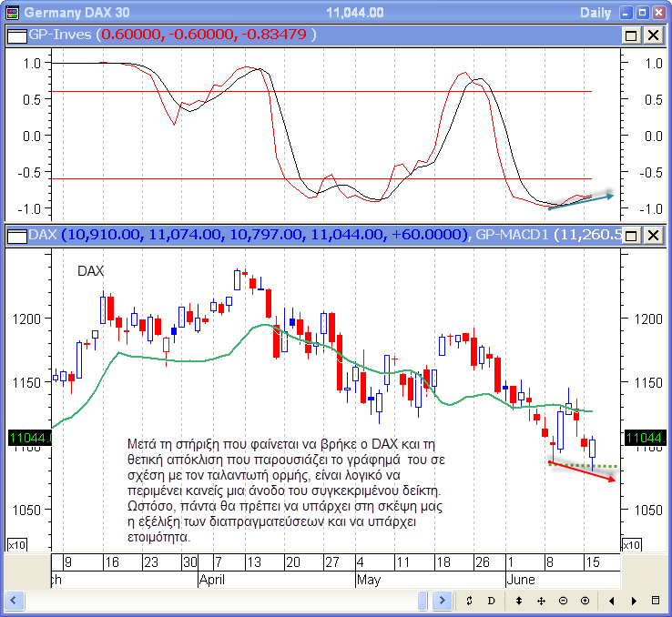Close the GP-Inves indicator panel
Screen dimensions: 672x617
point(653,35)
